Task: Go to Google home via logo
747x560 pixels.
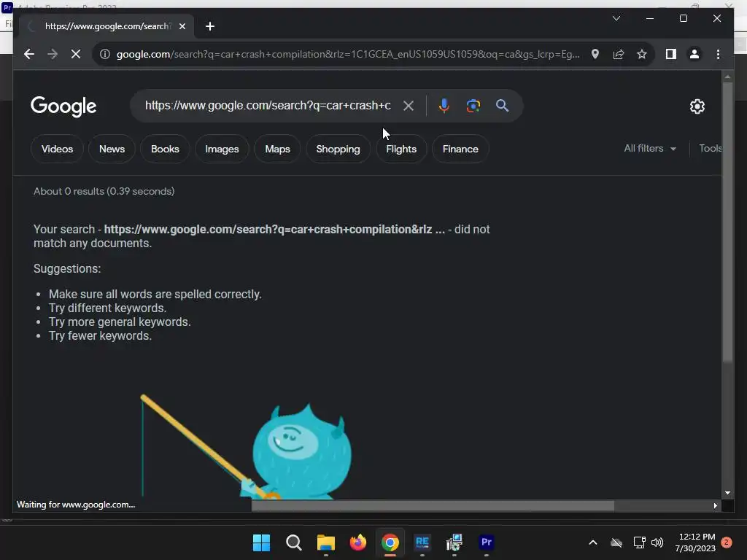Action: pos(63,106)
